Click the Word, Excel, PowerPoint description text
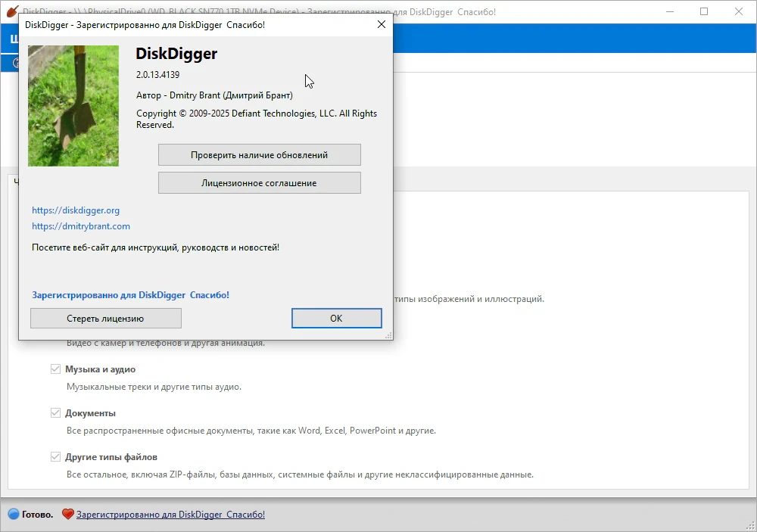Viewport: 757px width, 532px height. coord(251,431)
